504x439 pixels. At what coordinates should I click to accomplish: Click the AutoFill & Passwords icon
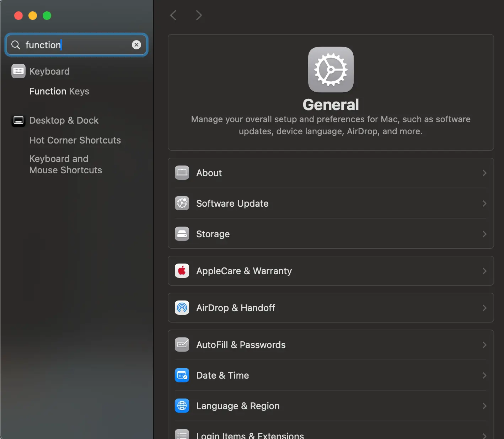click(182, 345)
